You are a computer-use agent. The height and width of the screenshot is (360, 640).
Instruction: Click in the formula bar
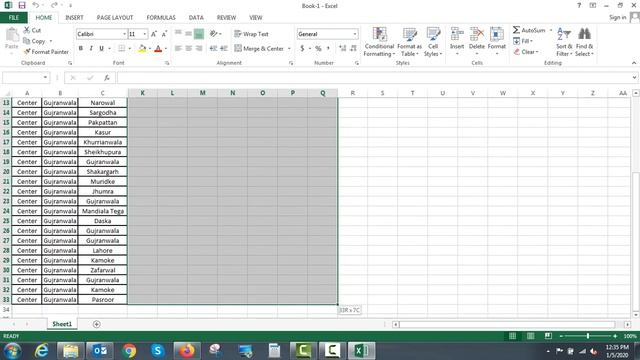pos(374,77)
